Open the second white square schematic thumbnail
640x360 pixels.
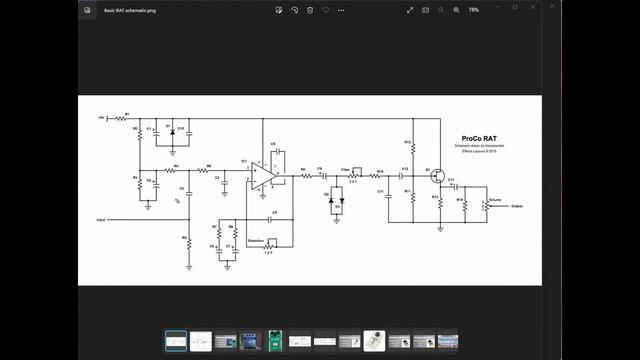[x=201, y=341]
